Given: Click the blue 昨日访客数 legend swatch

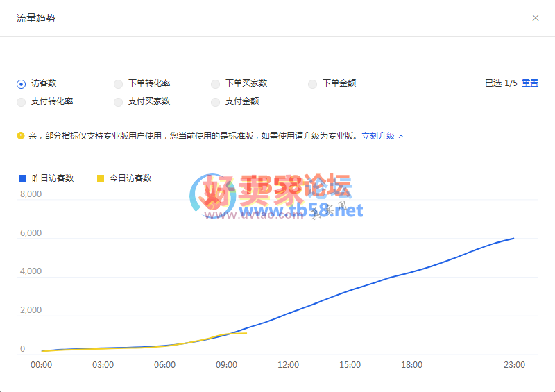Looking at the screenshot, I should click(23, 178).
